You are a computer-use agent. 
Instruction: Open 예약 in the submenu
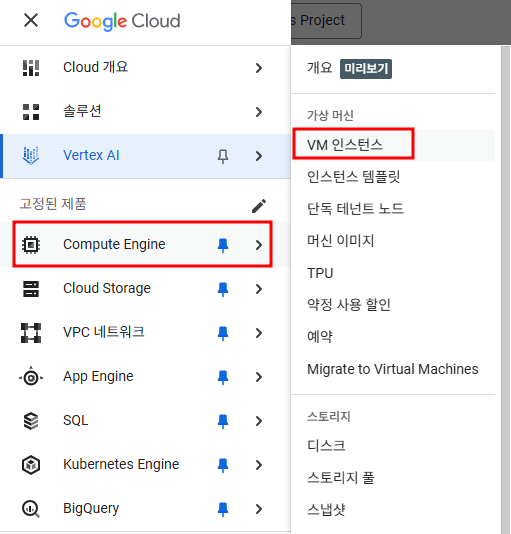click(393, 337)
